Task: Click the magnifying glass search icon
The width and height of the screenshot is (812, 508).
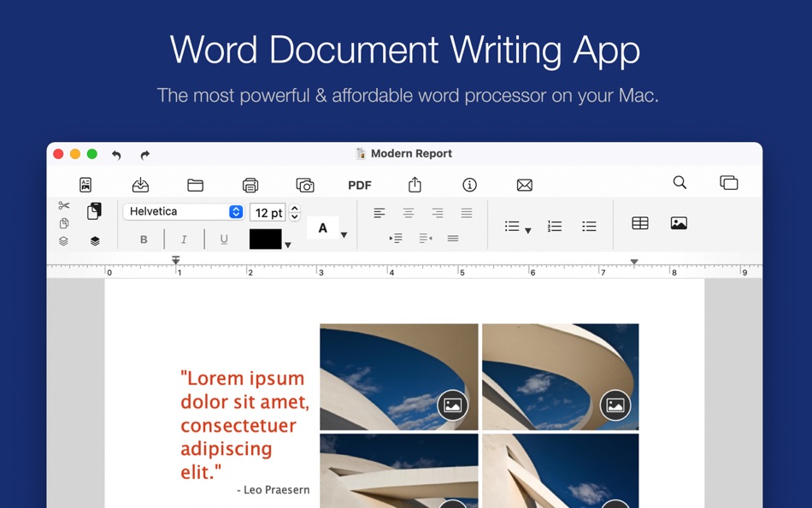Action: (680, 182)
